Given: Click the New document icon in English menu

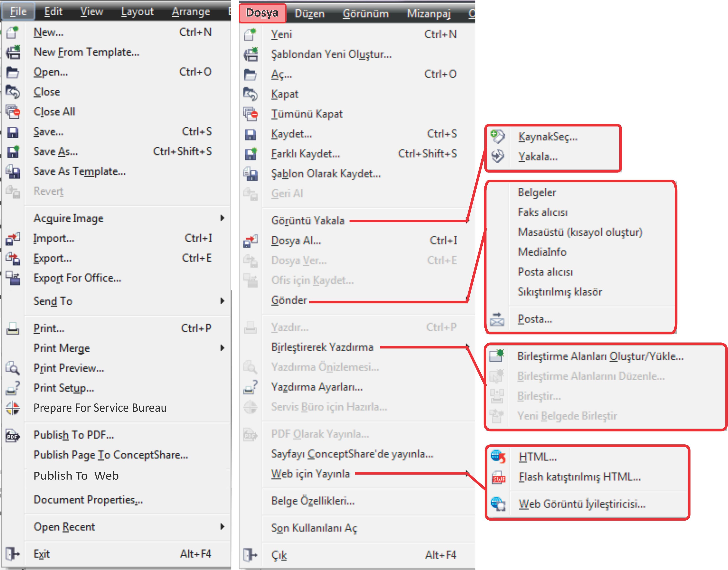Looking at the screenshot, I should [x=13, y=32].
